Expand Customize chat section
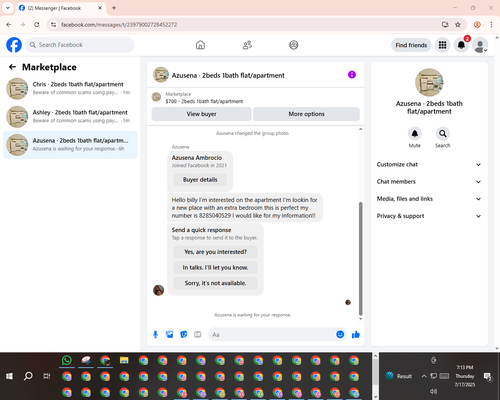Image resolution: width=500 pixels, height=400 pixels. point(429,164)
